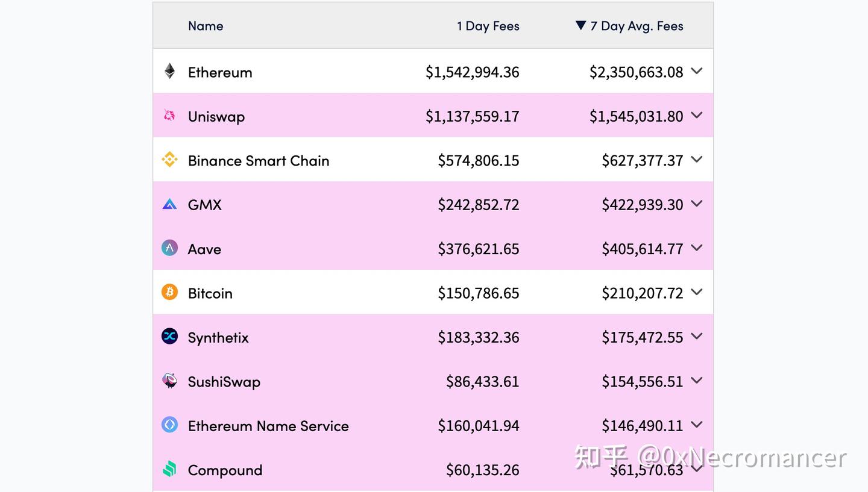Click the Name column header
This screenshot has height=492, width=868.
click(206, 26)
